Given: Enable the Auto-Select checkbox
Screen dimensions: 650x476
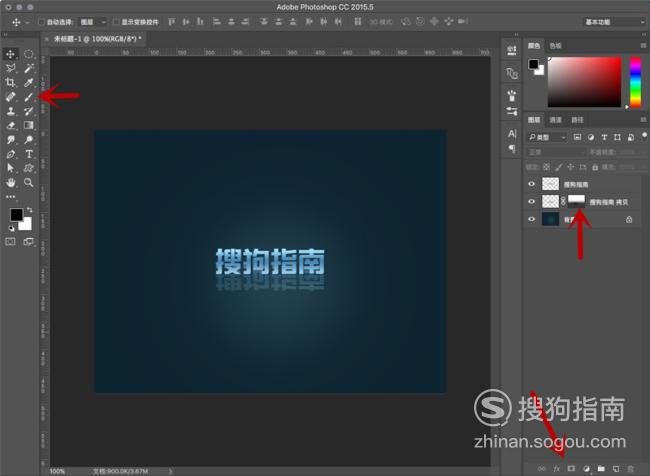Looking at the screenshot, I should point(41,22).
